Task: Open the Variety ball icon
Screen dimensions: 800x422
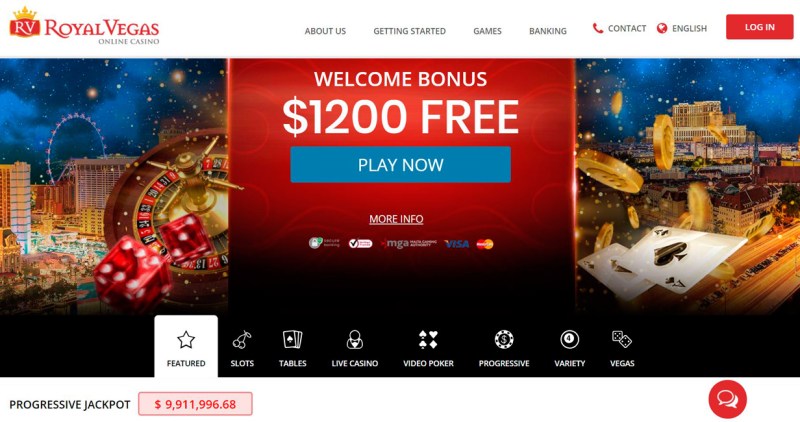Action: click(569, 339)
